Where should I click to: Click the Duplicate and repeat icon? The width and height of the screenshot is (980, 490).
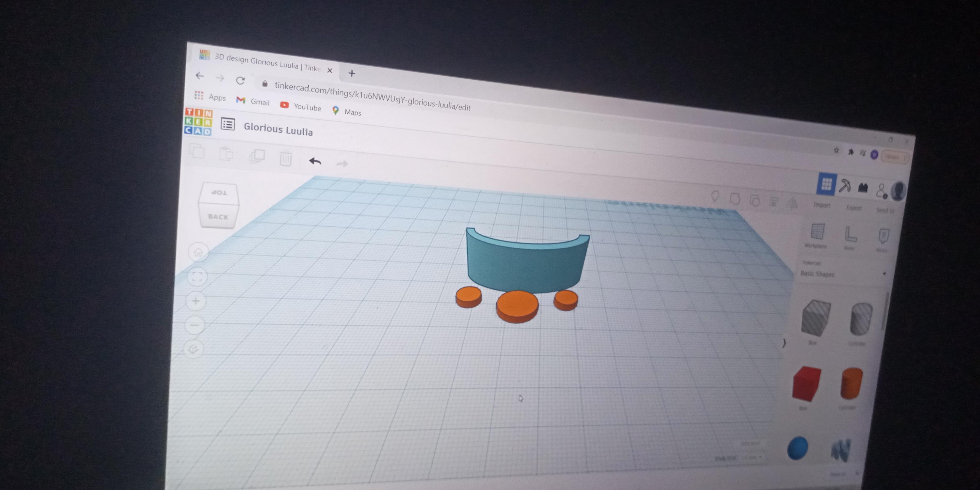(x=257, y=156)
